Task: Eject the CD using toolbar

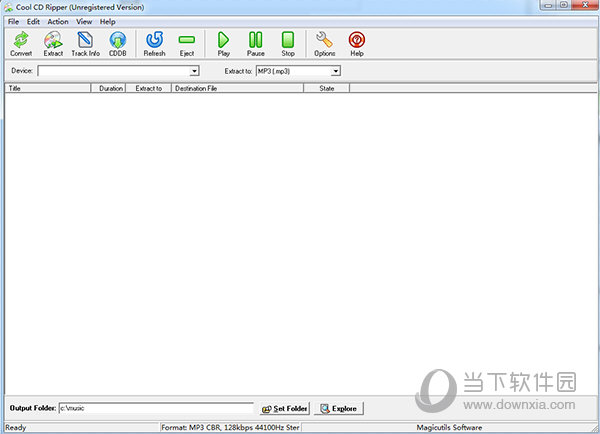Action: coord(187,44)
